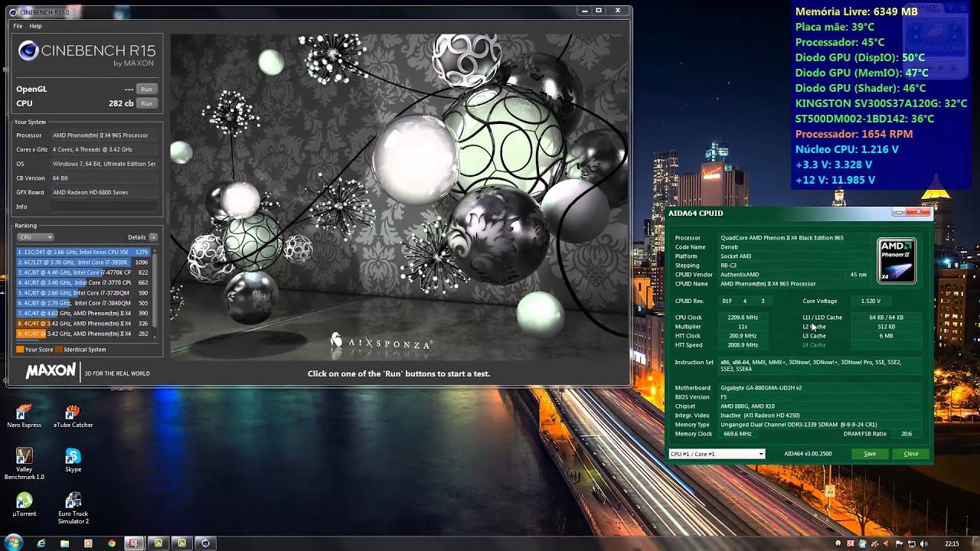Click the empty Info field in Your System
This screenshot has width=980, height=551.
105,207
